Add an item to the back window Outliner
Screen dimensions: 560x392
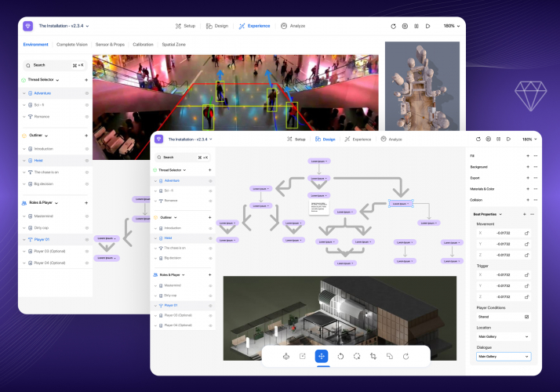[x=86, y=136]
